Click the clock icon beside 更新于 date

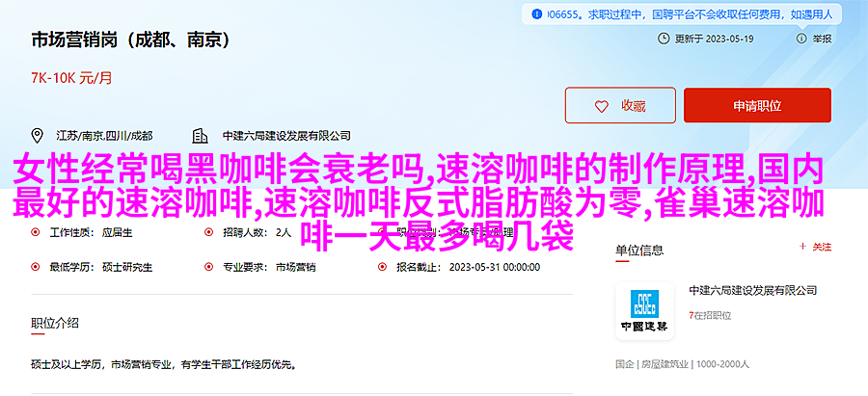(x=664, y=39)
